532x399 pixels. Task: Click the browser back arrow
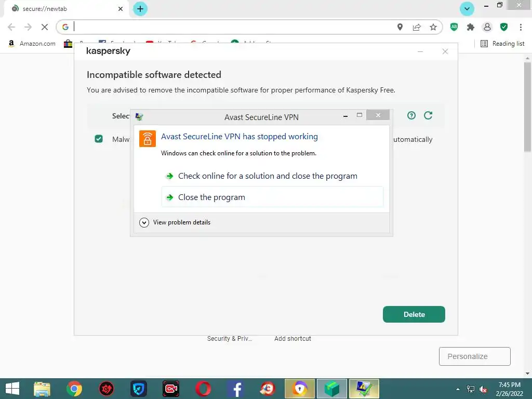11,27
